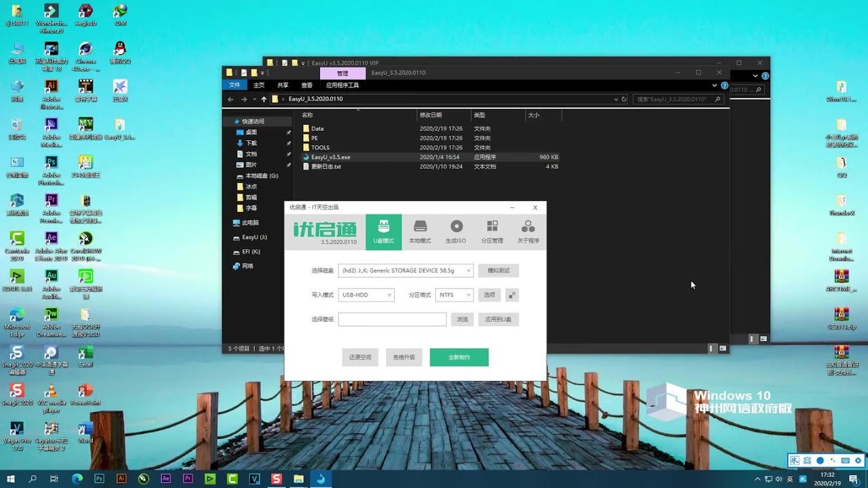Sort by the 类型 column header
868x488 pixels.
pyautogui.click(x=498, y=115)
